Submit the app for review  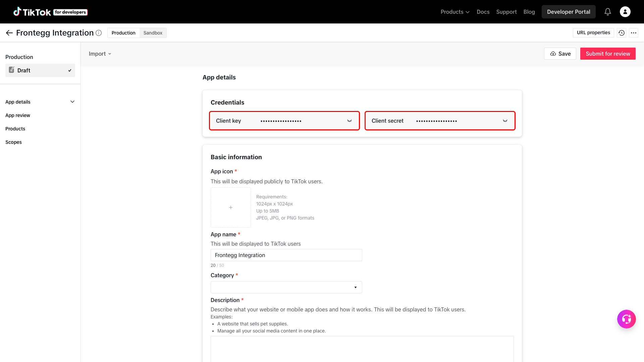608,54
